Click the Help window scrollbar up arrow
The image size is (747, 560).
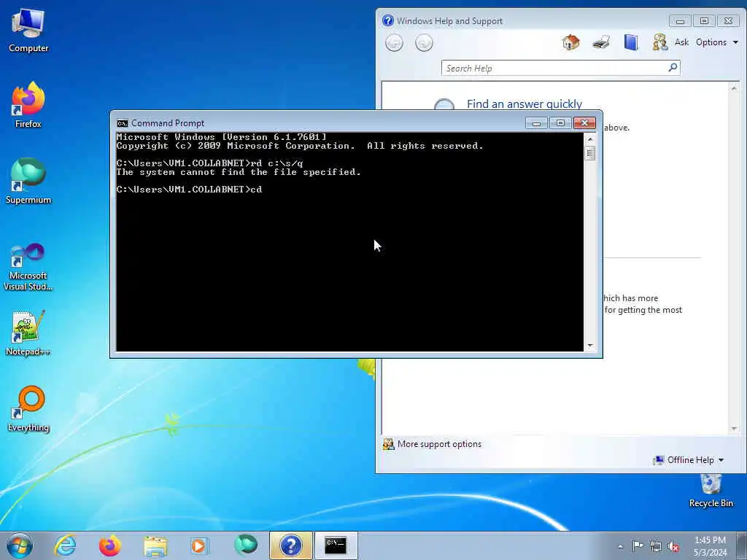pyautogui.click(x=734, y=88)
